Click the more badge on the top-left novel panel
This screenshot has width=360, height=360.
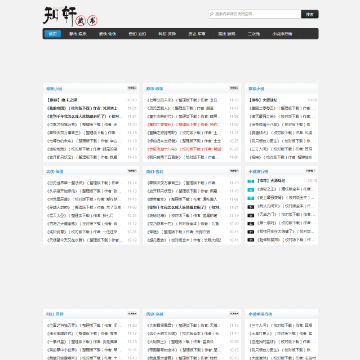click(132, 88)
